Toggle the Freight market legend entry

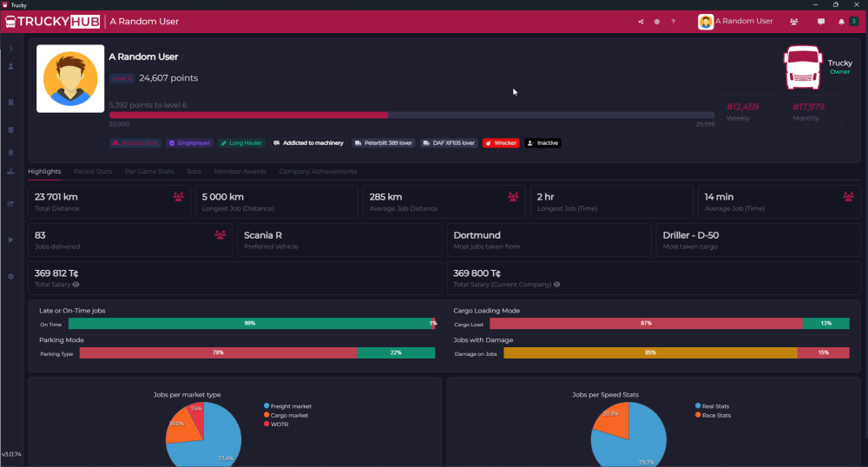point(288,406)
